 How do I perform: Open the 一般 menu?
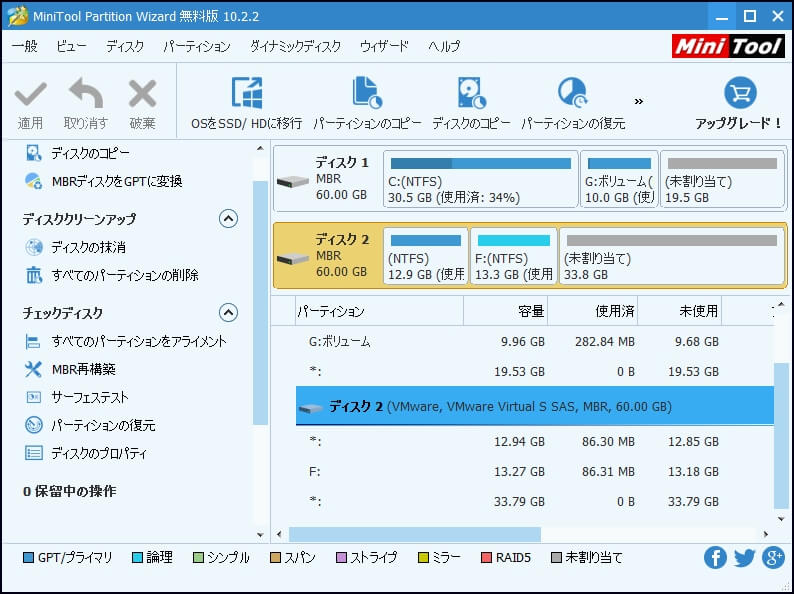click(x=24, y=46)
